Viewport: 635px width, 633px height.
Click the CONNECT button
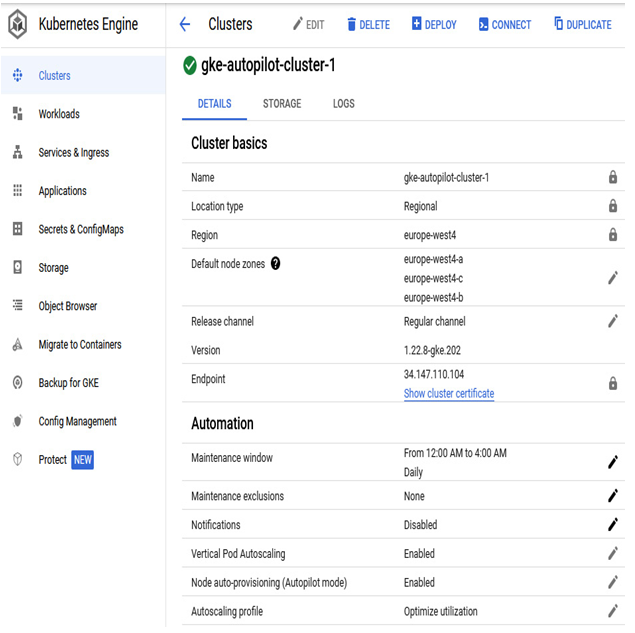point(505,25)
